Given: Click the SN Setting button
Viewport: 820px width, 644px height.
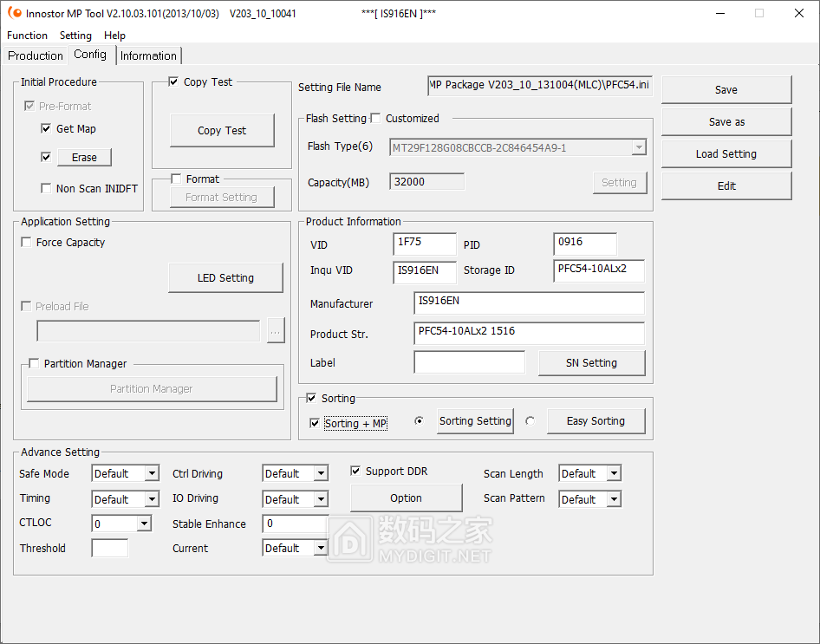Looking at the screenshot, I should 591,363.
